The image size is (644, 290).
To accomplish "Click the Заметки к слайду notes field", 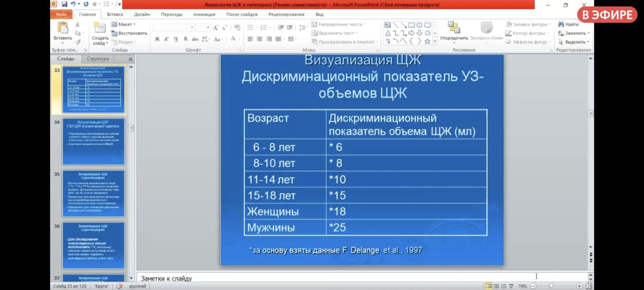I will (x=361, y=278).
